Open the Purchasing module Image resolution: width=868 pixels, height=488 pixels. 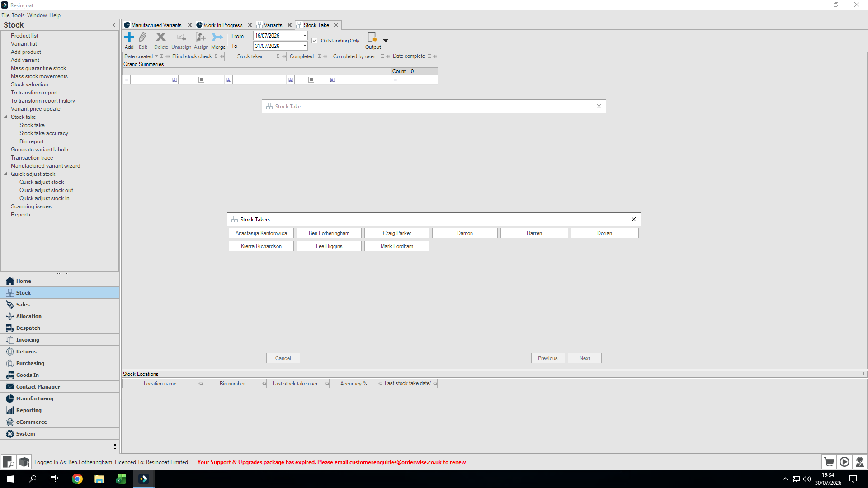pos(60,363)
